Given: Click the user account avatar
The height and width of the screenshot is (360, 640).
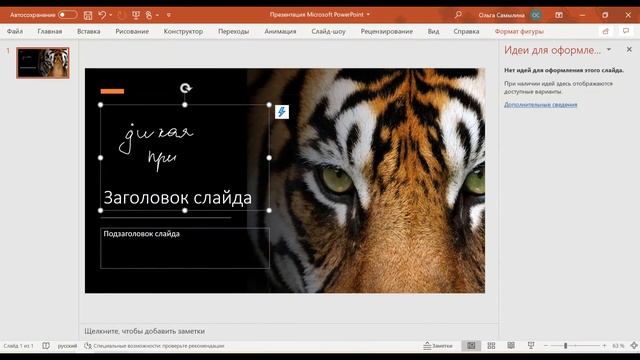Looking at the screenshot, I should (x=536, y=15).
